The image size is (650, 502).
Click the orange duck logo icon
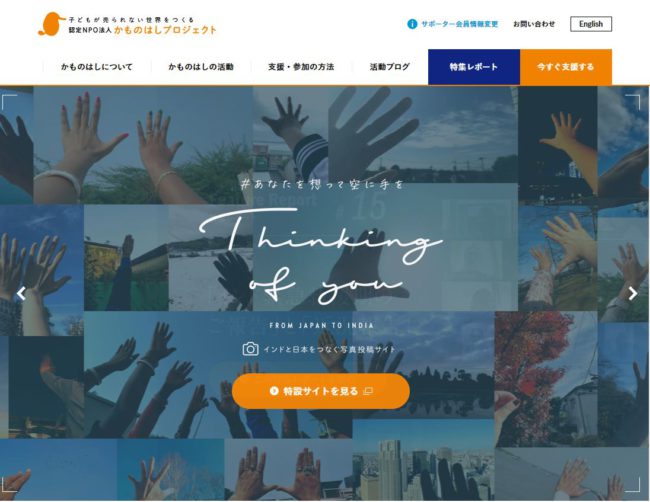(x=51, y=24)
